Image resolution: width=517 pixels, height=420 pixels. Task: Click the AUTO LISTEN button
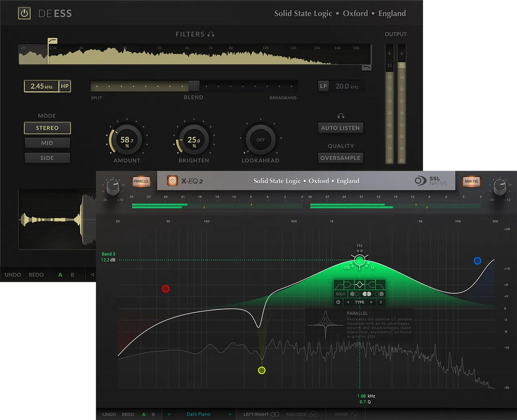340,128
